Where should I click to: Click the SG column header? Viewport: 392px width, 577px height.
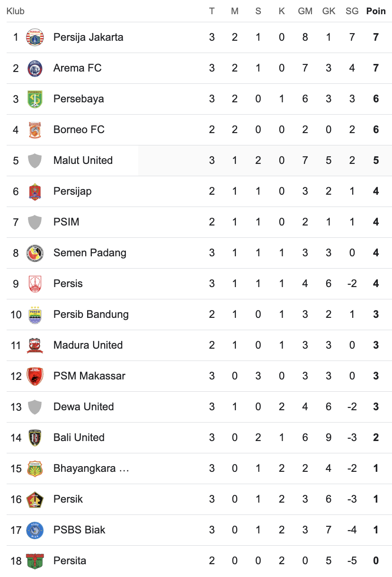(352, 11)
